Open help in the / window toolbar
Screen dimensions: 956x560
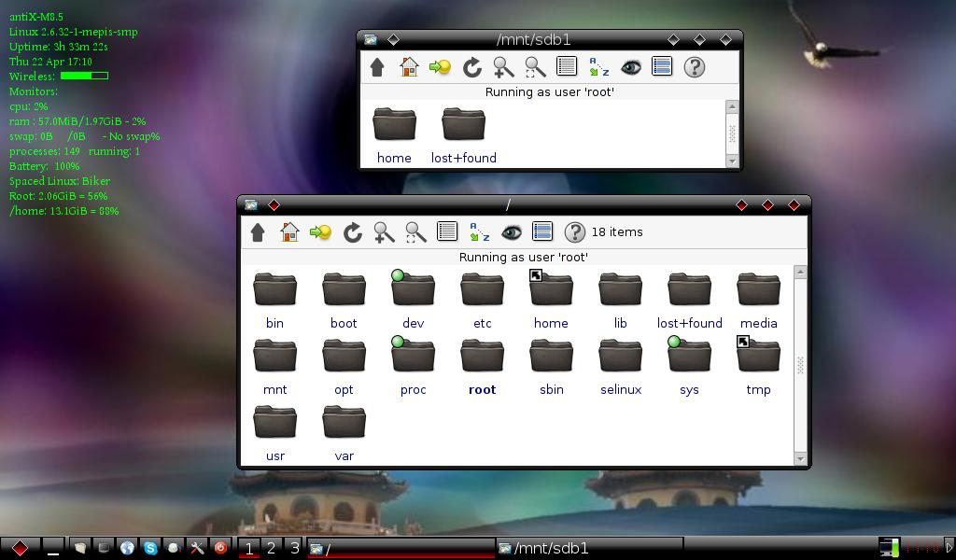(574, 232)
